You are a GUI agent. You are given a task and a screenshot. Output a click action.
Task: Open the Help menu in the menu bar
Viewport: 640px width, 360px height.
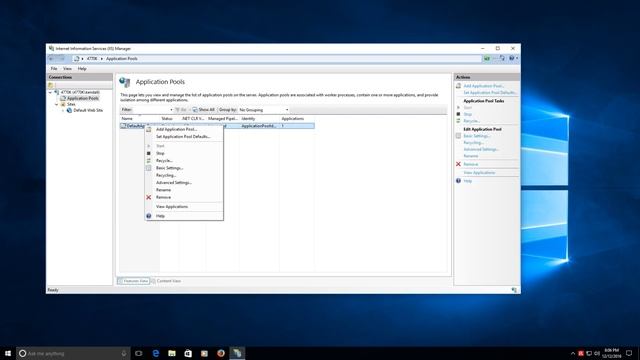(x=82, y=69)
